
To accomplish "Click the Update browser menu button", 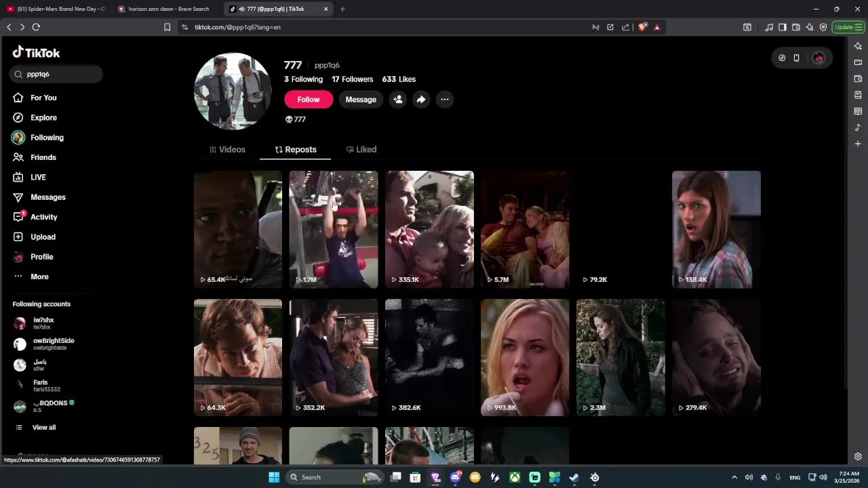I will click(848, 27).
